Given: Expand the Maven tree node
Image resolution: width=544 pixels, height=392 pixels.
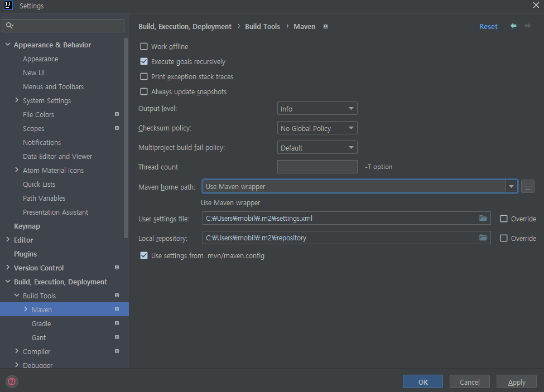Looking at the screenshot, I should click(26, 309).
